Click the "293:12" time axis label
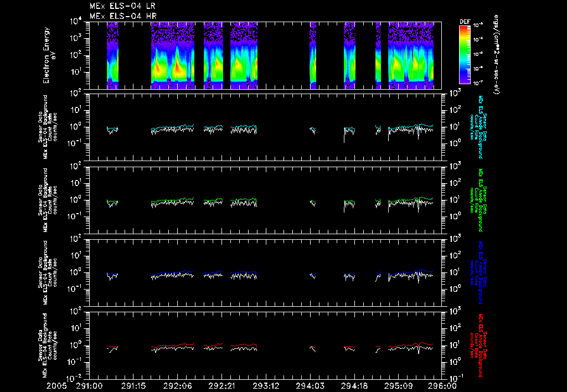This screenshot has width=567, height=392. pos(265,386)
